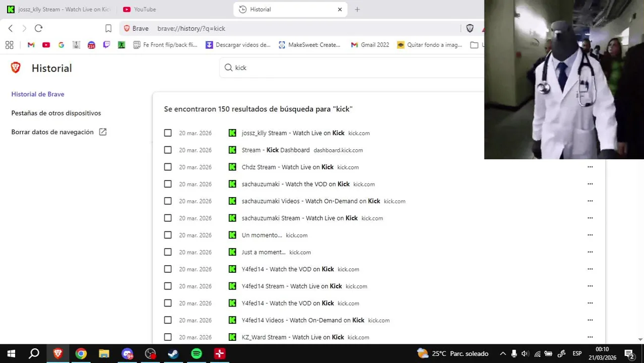The width and height of the screenshot is (644, 363).
Task: Open Y4fed14 Videos Watch On-Demand link
Action: pos(303,320)
